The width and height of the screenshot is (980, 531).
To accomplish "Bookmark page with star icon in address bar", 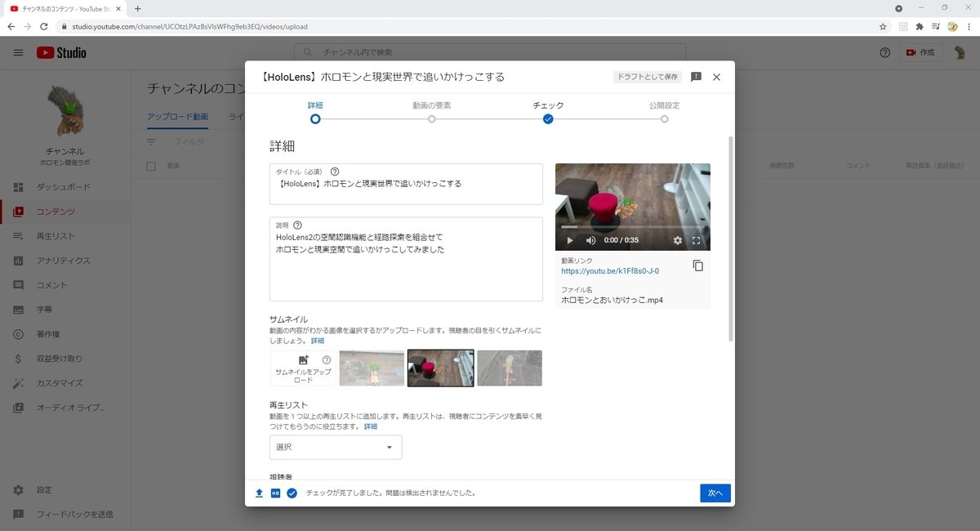I will pos(883,26).
